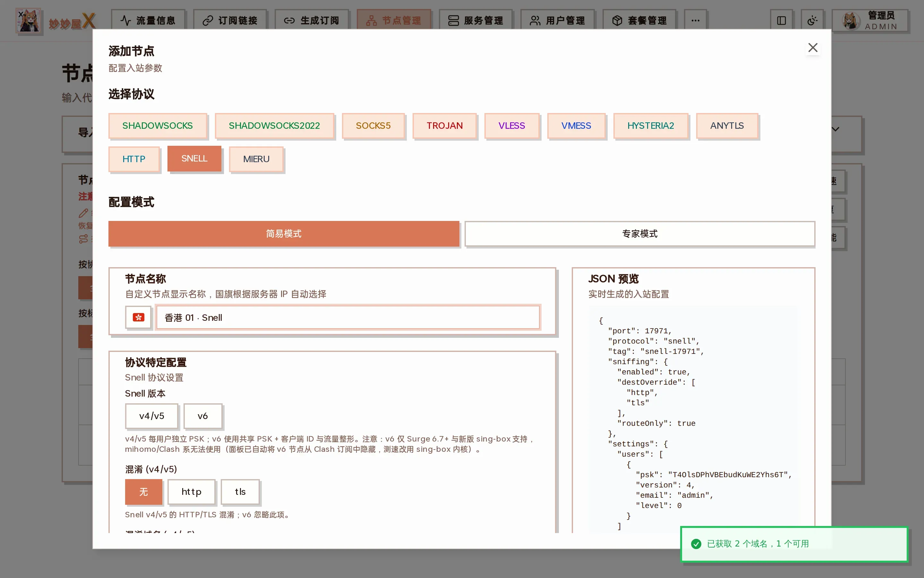The image size is (924, 578).
Task: Set obfuscation to tls
Action: point(240,492)
